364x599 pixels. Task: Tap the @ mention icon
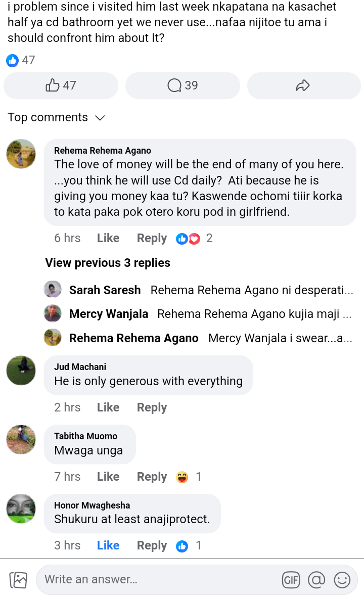316,580
